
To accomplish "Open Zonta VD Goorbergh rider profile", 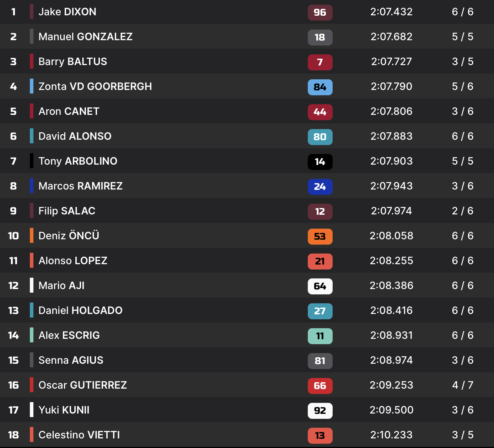I will 95,86.
